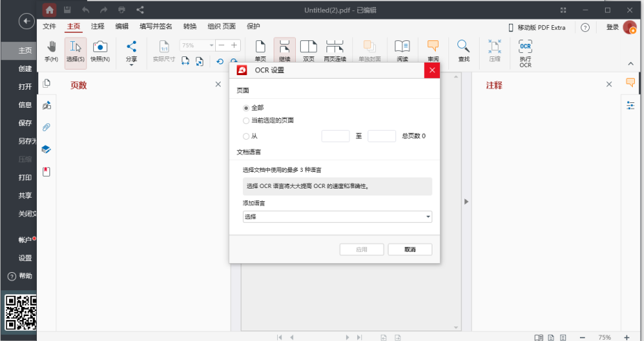Image resolution: width=644 pixels, height=341 pixels.
Task: Click the zoom out minus in toolbar
Action: [221, 45]
